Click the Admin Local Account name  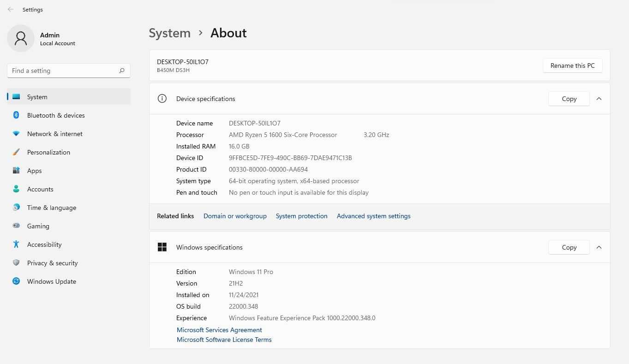[x=57, y=39]
